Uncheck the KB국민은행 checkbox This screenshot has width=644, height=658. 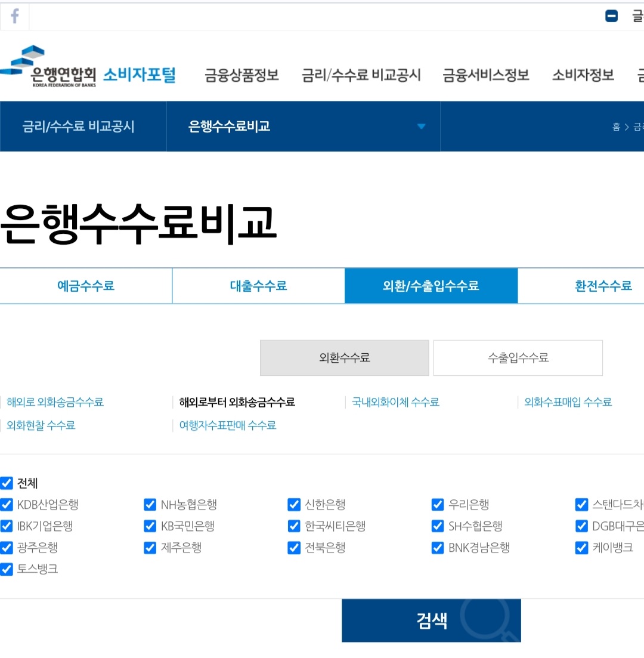pyautogui.click(x=150, y=526)
